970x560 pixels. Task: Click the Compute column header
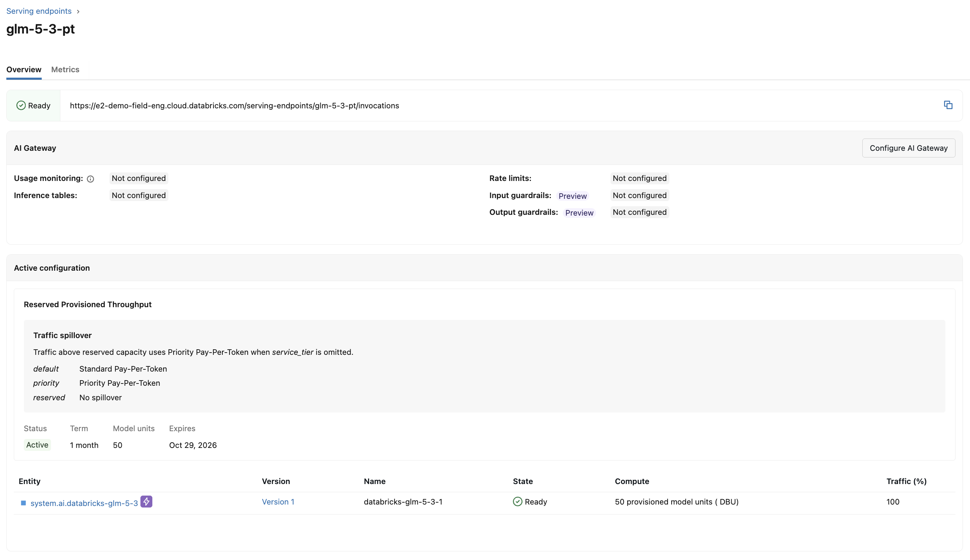tap(632, 481)
